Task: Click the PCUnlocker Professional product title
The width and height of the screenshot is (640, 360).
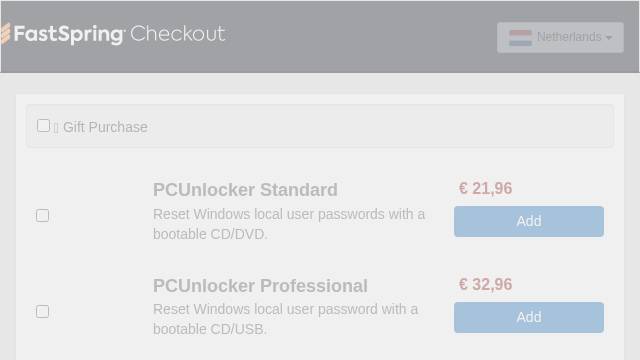Action: (260, 286)
